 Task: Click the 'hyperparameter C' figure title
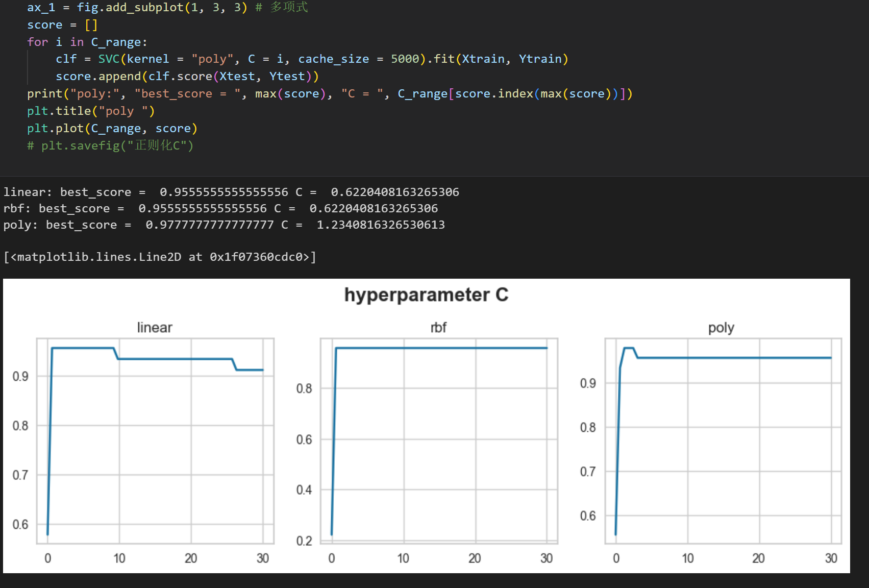tap(426, 295)
